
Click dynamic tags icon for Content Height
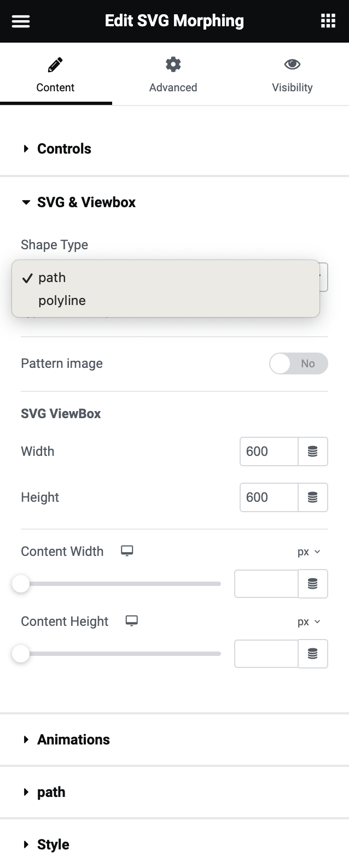tap(313, 654)
